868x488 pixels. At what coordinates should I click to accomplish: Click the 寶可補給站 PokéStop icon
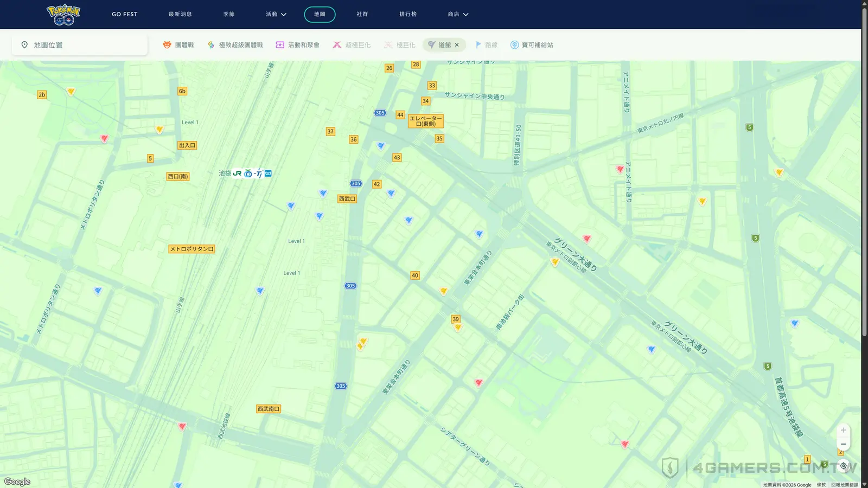pos(514,45)
